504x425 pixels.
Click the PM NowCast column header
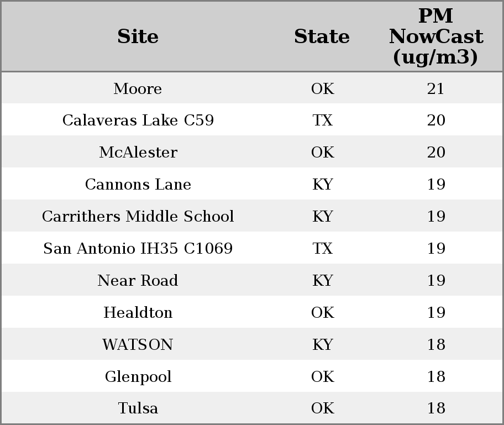(x=436, y=36)
